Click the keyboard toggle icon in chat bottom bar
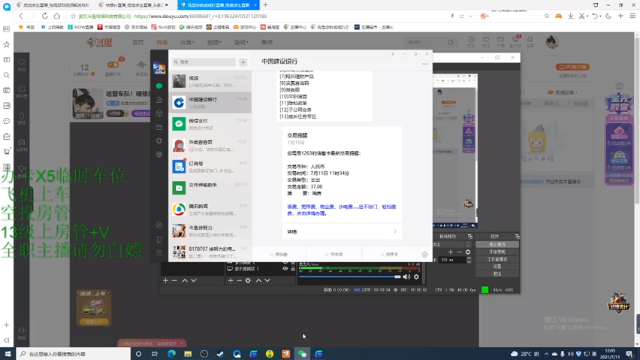This screenshot has height=360, width=640. (424, 254)
